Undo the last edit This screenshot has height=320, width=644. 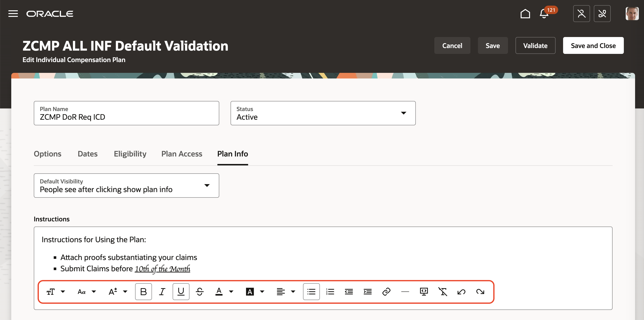coord(461,291)
